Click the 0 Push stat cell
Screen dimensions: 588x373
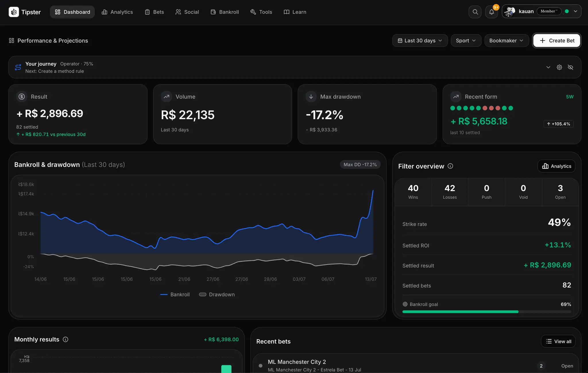click(x=487, y=192)
